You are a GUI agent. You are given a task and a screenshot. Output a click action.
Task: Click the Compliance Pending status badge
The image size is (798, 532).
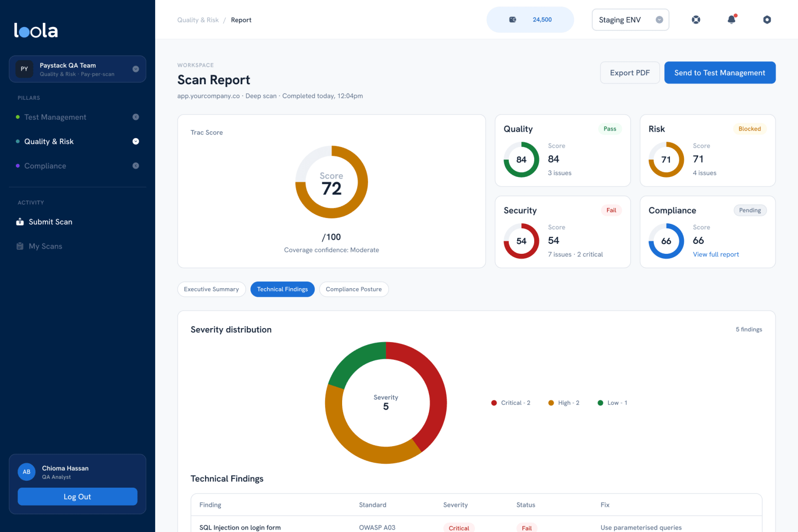pos(750,210)
